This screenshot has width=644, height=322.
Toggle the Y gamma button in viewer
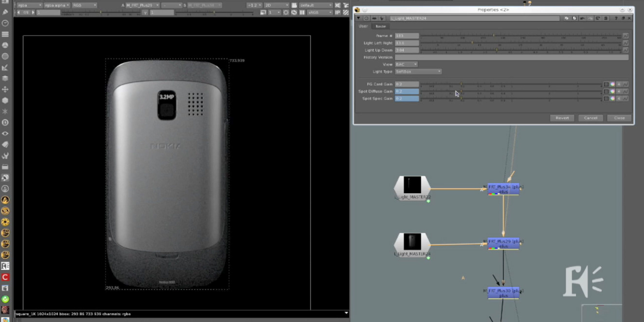[145, 12]
